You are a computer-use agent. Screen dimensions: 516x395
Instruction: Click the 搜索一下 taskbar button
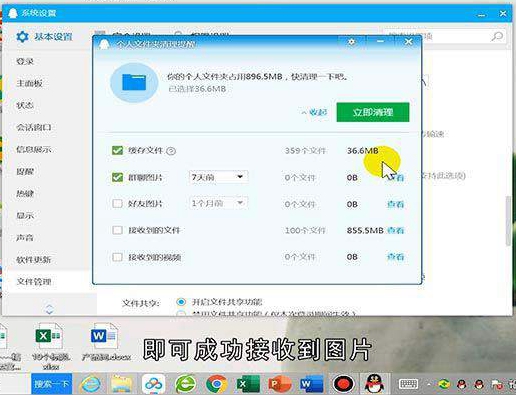pos(52,384)
